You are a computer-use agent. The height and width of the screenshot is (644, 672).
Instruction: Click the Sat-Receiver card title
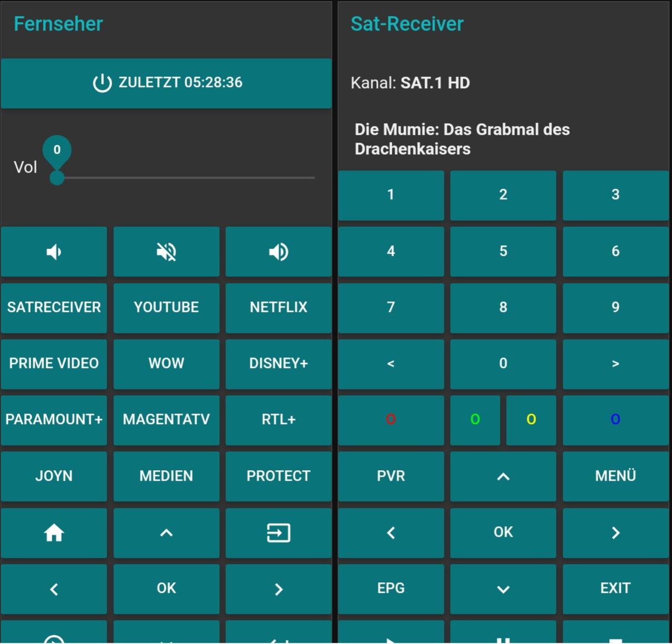[407, 24]
